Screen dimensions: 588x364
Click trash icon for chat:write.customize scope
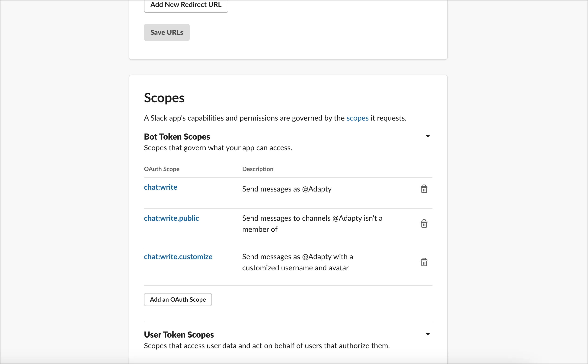pos(424,262)
